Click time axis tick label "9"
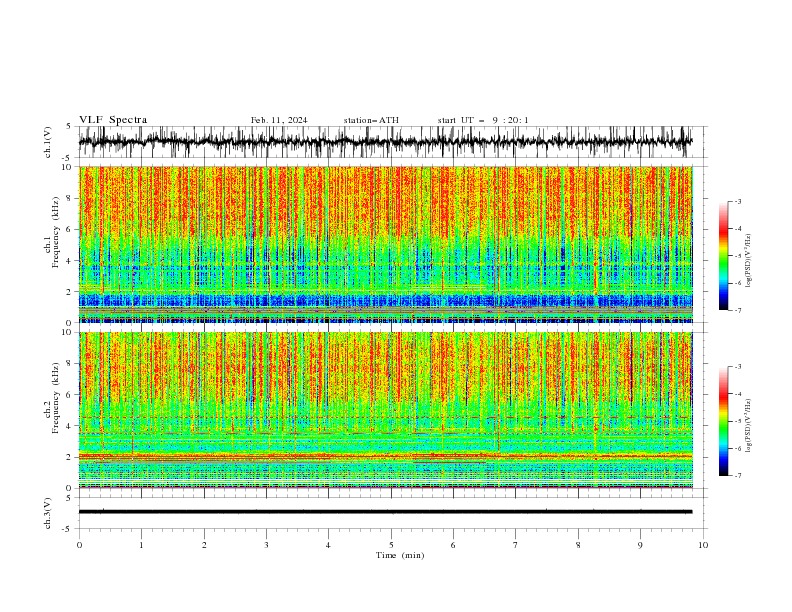 pos(640,545)
